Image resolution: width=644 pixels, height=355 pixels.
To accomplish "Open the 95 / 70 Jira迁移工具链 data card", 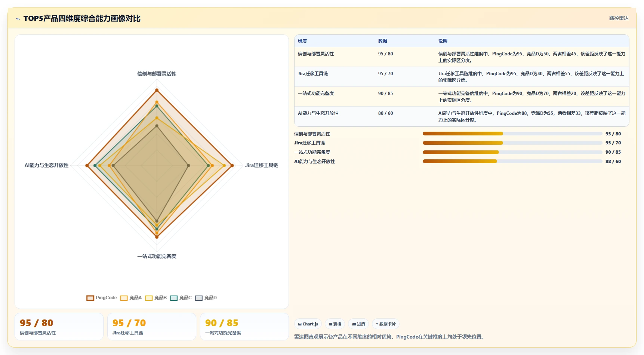I will coord(152,327).
